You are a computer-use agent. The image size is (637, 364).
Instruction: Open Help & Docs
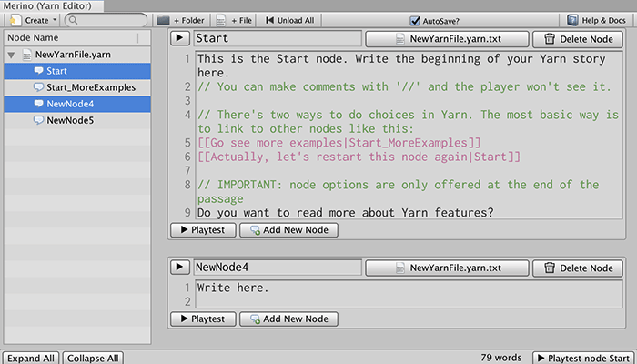coord(597,20)
